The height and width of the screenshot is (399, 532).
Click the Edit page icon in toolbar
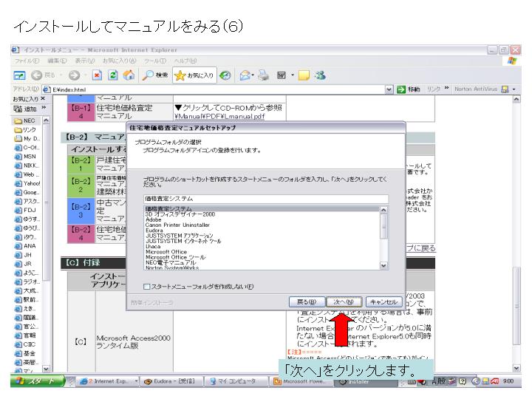pyautogui.click(x=282, y=75)
